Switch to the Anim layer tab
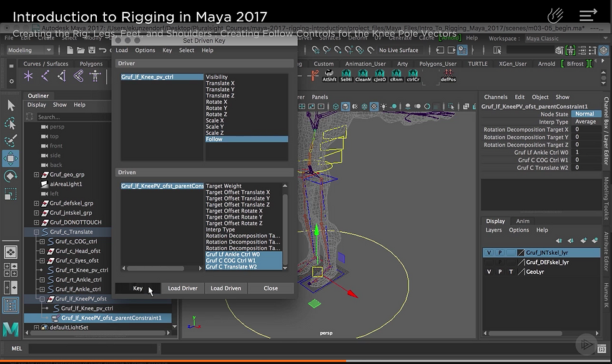 (523, 221)
